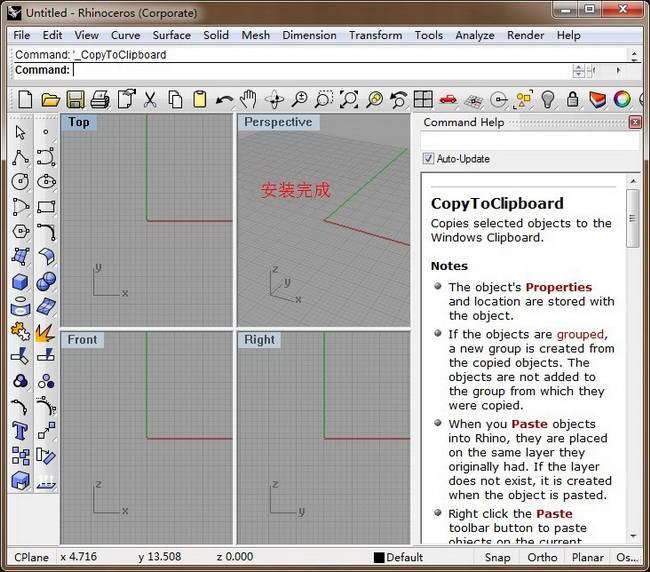Select Zoom Dynamic magnifier icon

pyautogui.click(x=299, y=99)
